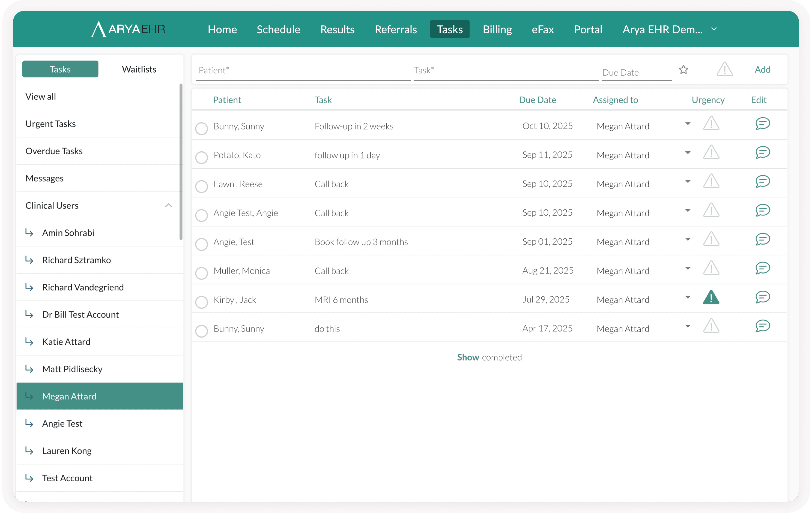Complete Angie, Test Book follow up task
Viewport: 812px width, 517px height.
click(202, 244)
